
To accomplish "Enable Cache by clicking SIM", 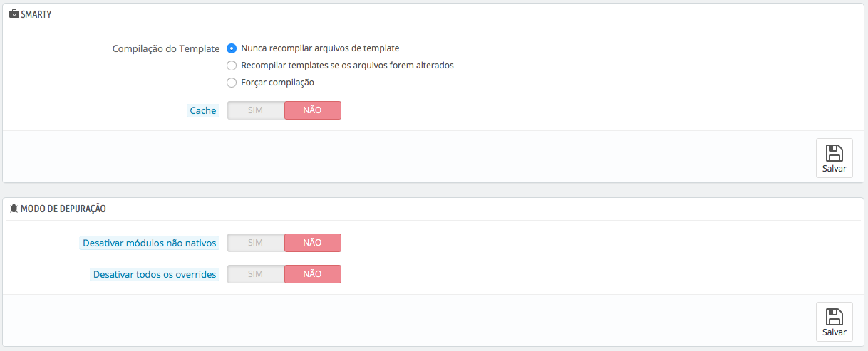I will (x=256, y=110).
